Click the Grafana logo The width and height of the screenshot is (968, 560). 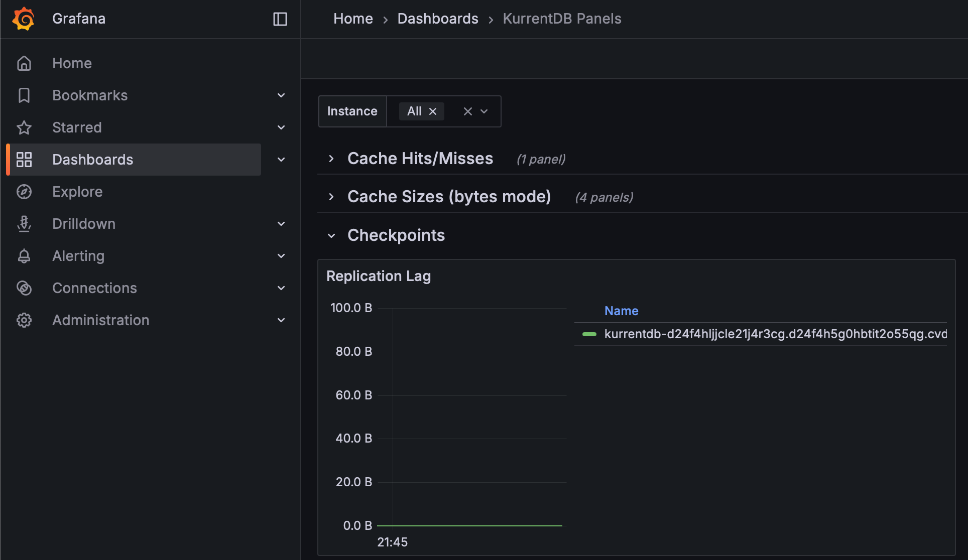[x=22, y=19]
